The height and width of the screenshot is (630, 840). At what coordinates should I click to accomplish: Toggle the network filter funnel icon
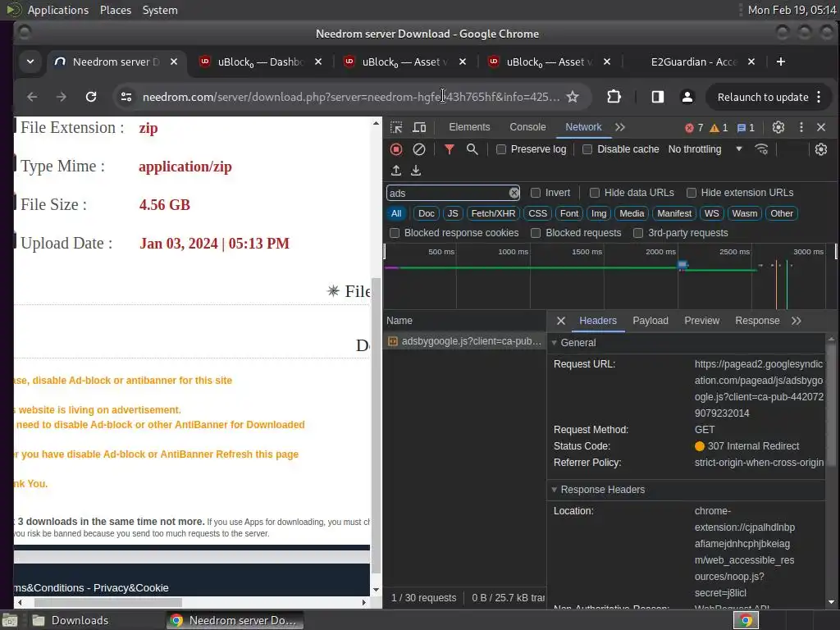[450, 149]
